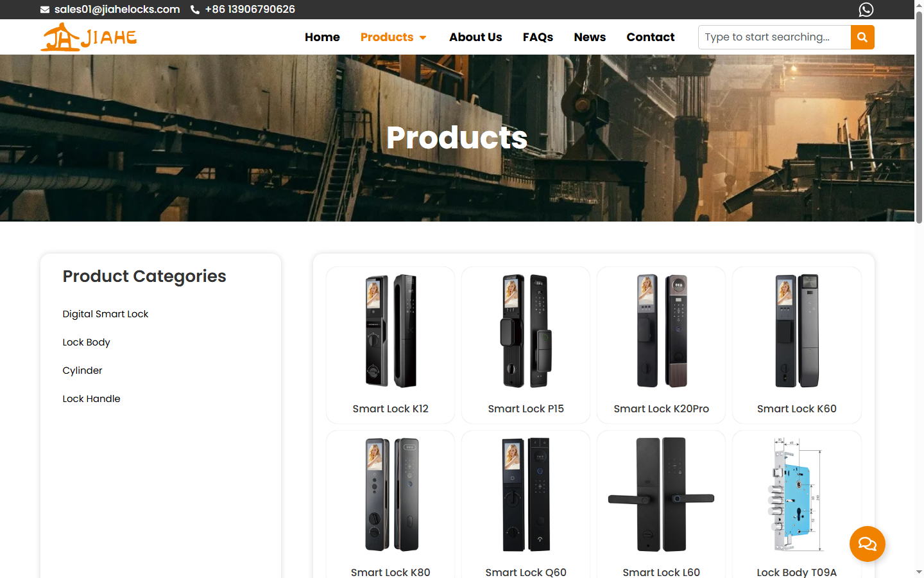Click the JIAHE logo
Screen dimensions: 924x578
tap(89, 37)
